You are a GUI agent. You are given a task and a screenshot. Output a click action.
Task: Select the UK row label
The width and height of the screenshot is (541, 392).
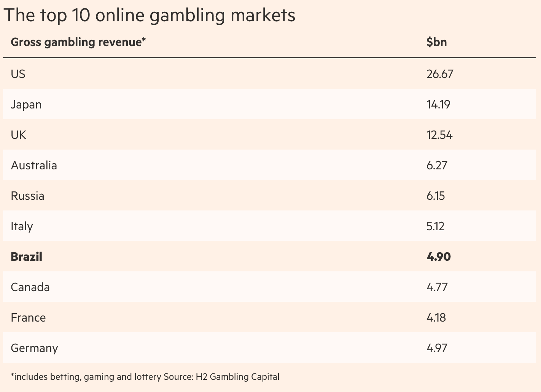click(x=18, y=135)
